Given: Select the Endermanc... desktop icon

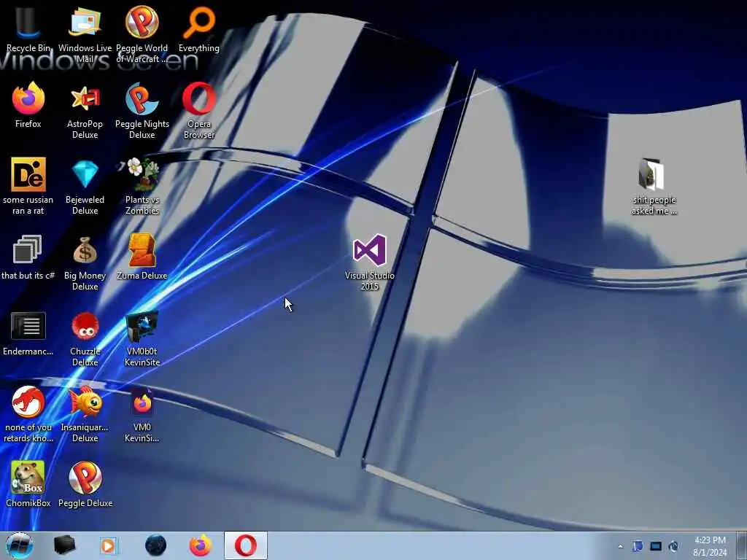Looking at the screenshot, I should pyautogui.click(x=28, y=326).
